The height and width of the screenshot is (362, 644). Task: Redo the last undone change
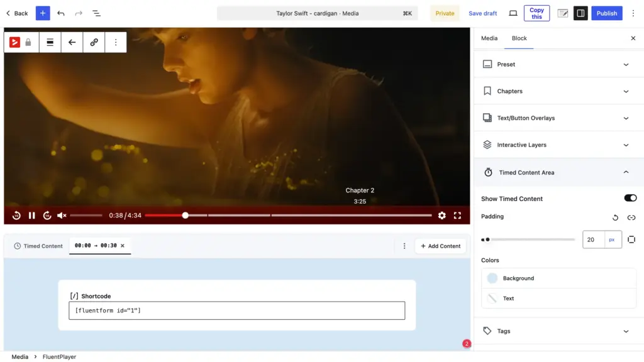point(79,13)
